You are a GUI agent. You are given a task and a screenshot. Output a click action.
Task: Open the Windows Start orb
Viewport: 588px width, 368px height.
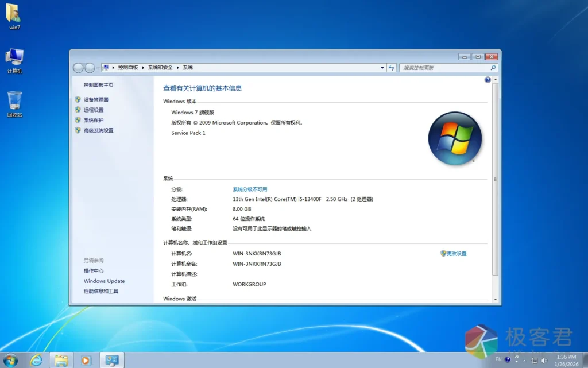click(x=10, y=360)
